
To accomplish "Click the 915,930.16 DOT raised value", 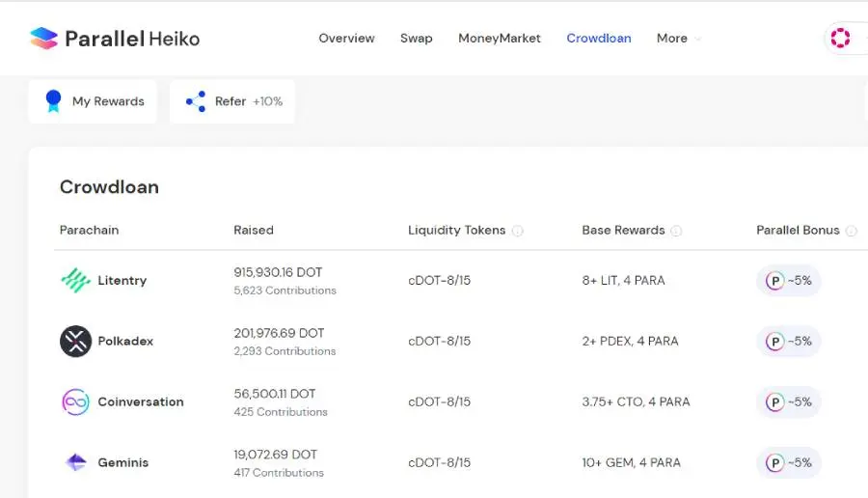I will (x=278, y=272).
